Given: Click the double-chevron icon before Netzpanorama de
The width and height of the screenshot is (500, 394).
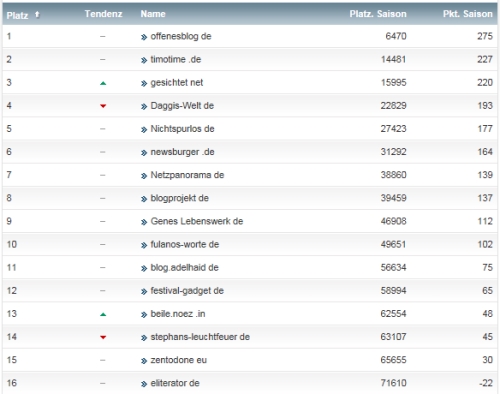Looking at the screenshot, I should [x=144, y=176].
